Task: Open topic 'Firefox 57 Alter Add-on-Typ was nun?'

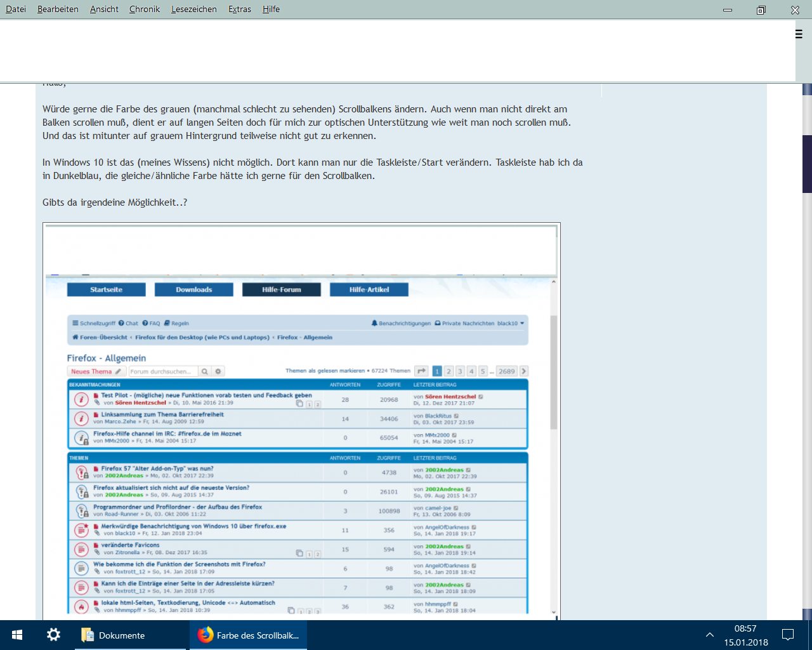Action: 157,468
